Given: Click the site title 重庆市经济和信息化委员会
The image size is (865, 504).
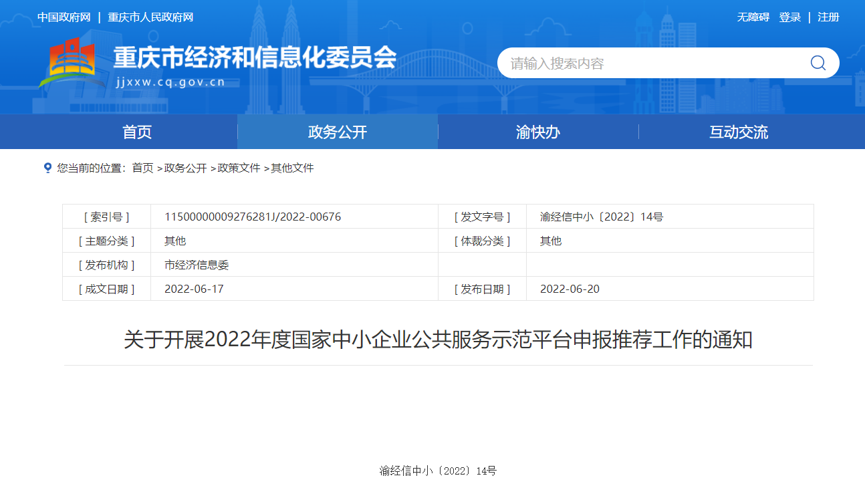Looking at the screenshot, I should [x=255, y=58].
